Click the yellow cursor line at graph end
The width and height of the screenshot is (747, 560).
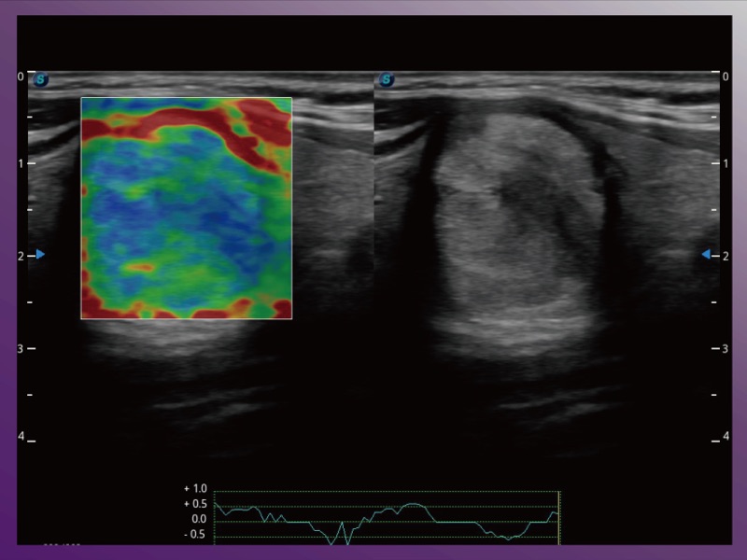(558, 516)
